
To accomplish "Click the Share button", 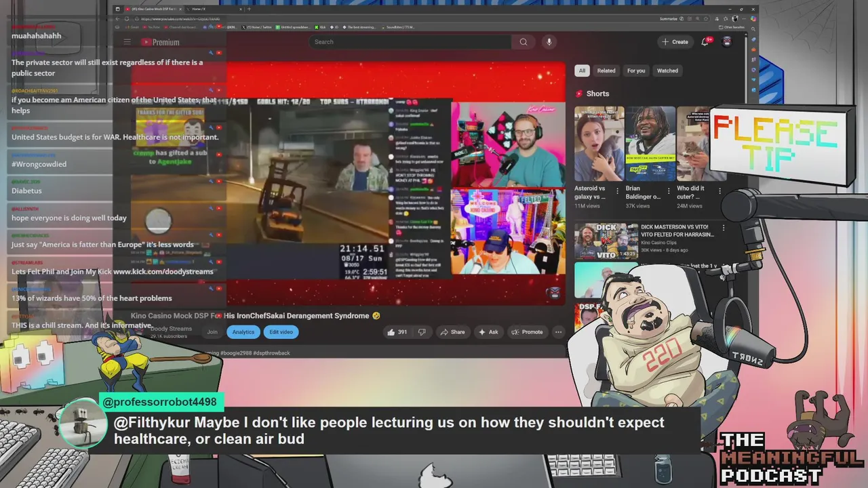I will pos(452,332).
